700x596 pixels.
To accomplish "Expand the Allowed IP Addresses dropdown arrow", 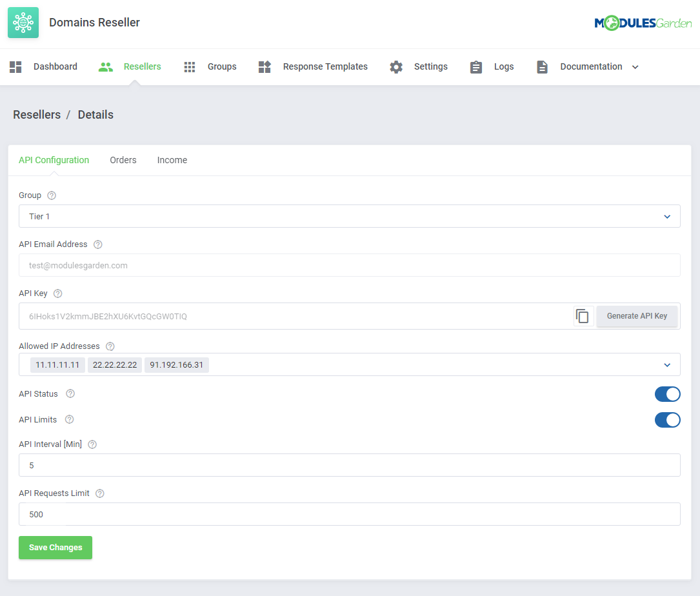I will coord(667,365).
